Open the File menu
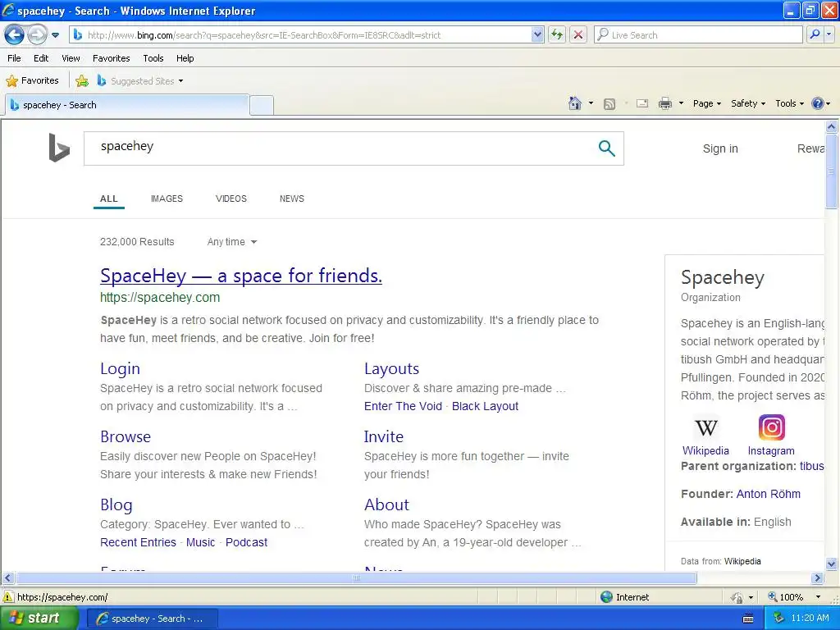The image size is (840, 630). 15,58
